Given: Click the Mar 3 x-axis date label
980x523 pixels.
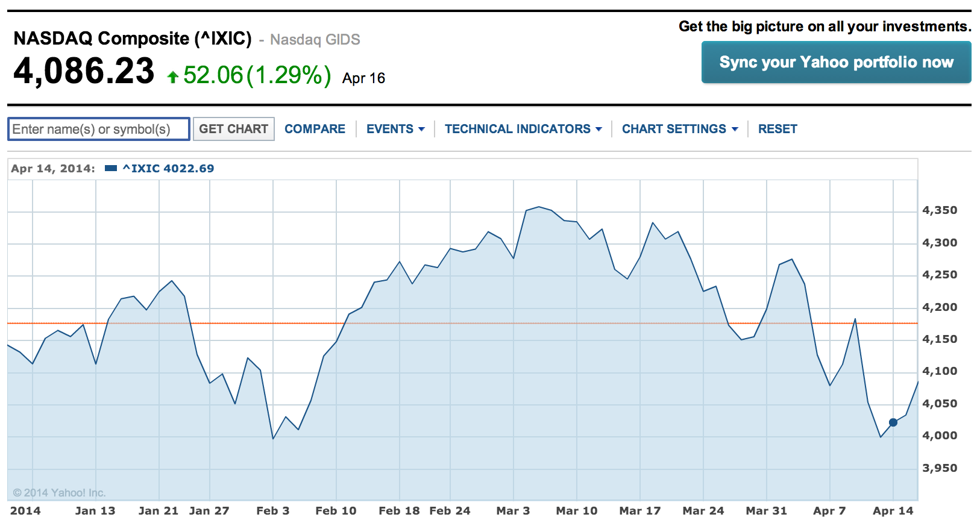Looking at the screenshot, I should [513, 511].
